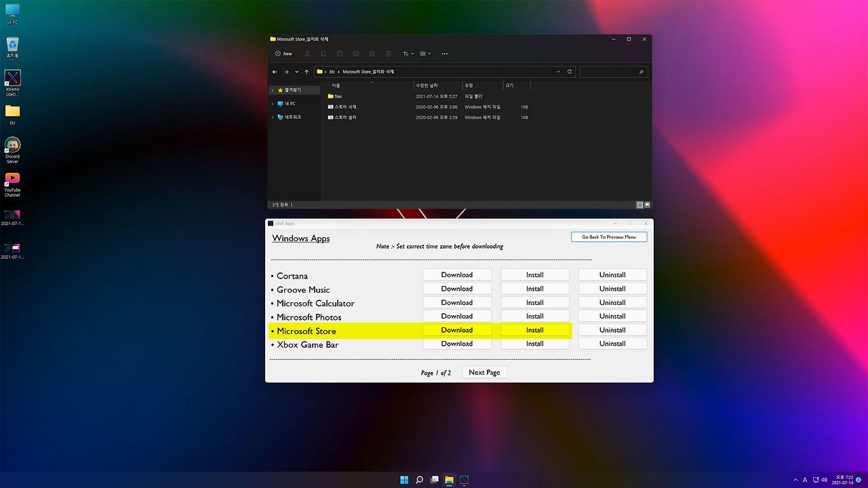Image resolution: width=868 pixels, height=488 pixels.
Task: Expand 네트워크 in the navigation pane
Action: pos(273,117)
